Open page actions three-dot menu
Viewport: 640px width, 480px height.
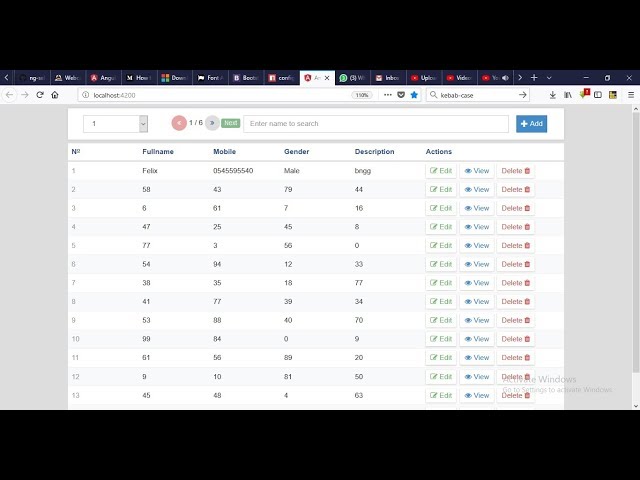point(388,95)
